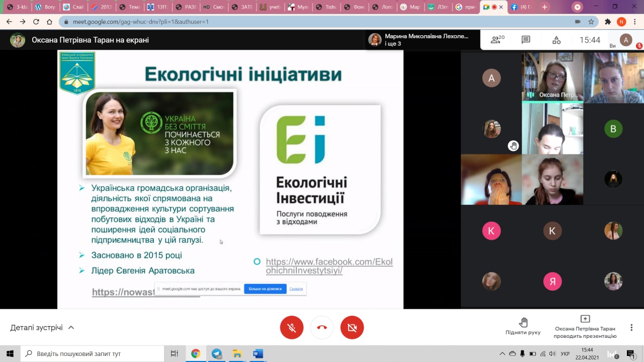Click the Windows search box
Image resolution: width=644 pixels, height=362 pixels.
click(x=92, y=353)
